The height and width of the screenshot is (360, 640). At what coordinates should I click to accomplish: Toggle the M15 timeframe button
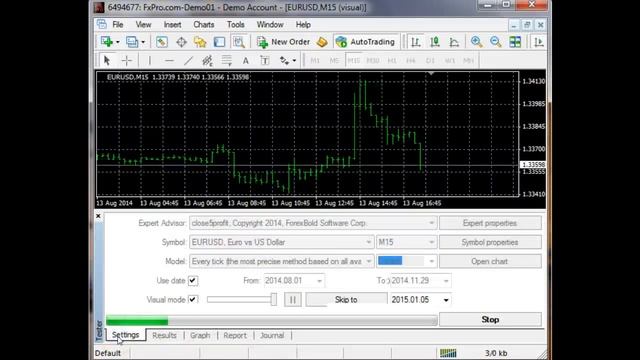coord(353,60)
